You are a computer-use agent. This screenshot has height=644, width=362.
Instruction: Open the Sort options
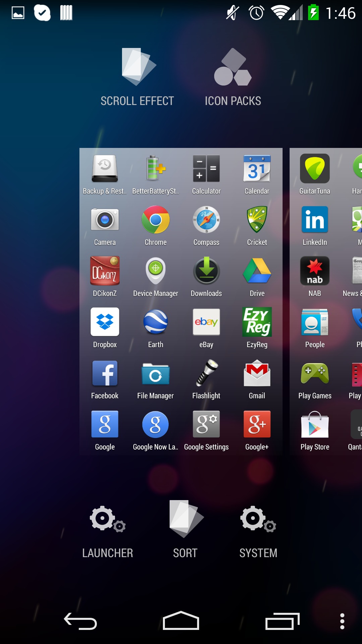(x=185, y=530)
